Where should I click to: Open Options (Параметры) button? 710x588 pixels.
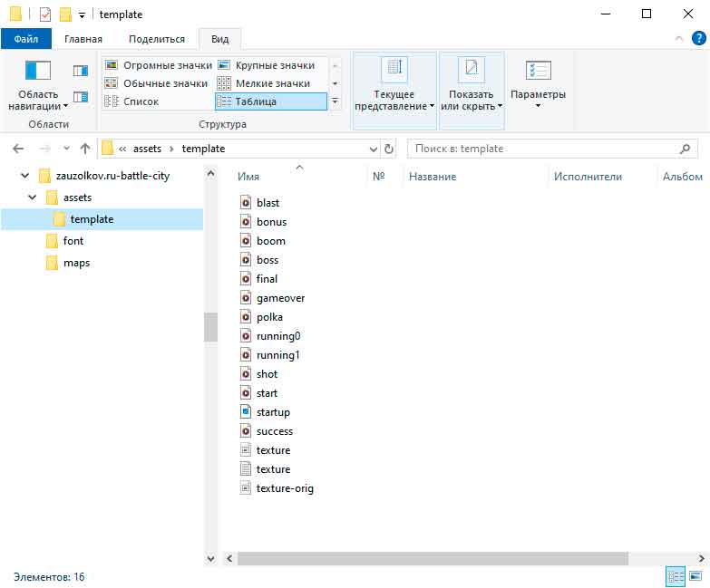click(x=538, y=85)
